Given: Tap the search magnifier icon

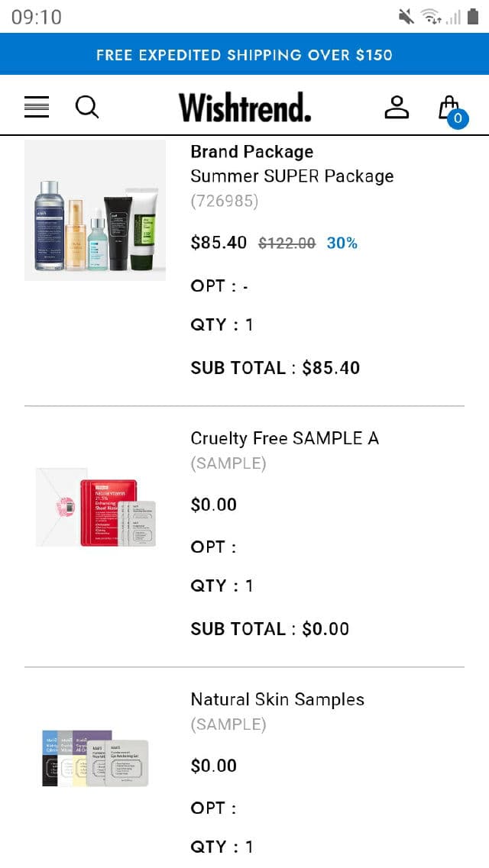Looking at the screenshot, I should coord(87,107).
